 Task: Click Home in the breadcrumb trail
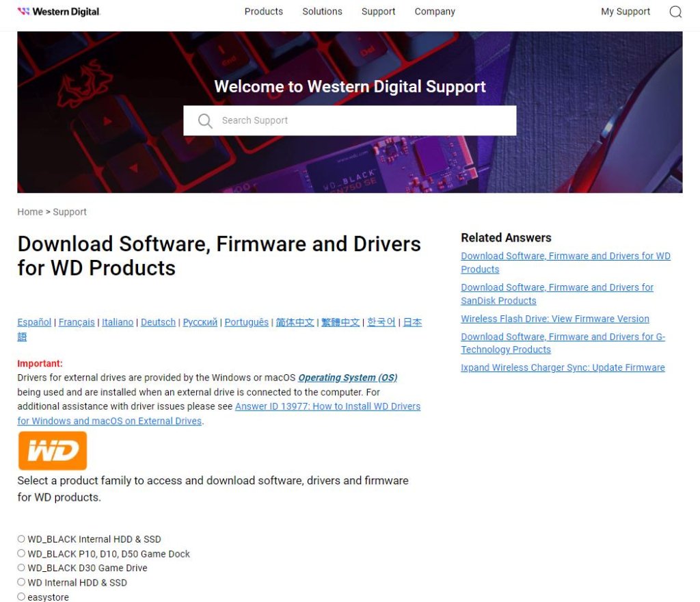(x=29, y=211)
